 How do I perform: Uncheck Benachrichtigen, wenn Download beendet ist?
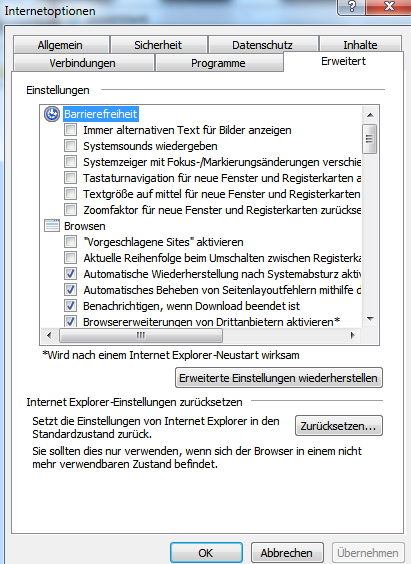(x=70, y=306)
